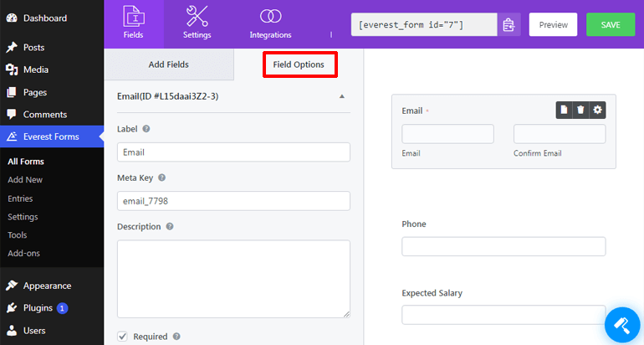Open the form designer paint roller button

pyautogui.click(x=622, y=325)
